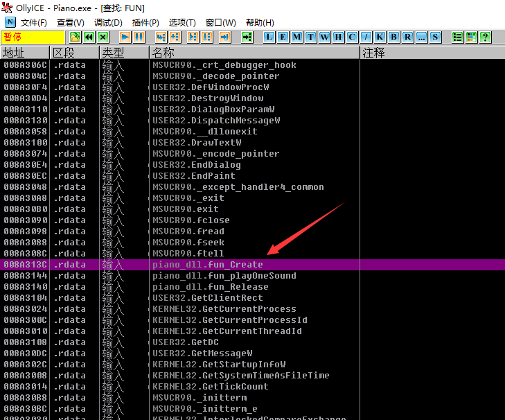The width and height of the screenshot is (505, 420).
Task: Click address 008A30B8 cell
Action: pos(26,398)
